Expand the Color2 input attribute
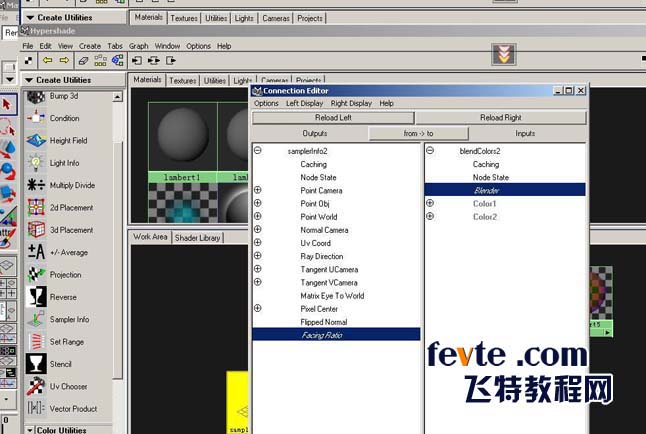Viewport: 646px width, 434px height. 430,216
